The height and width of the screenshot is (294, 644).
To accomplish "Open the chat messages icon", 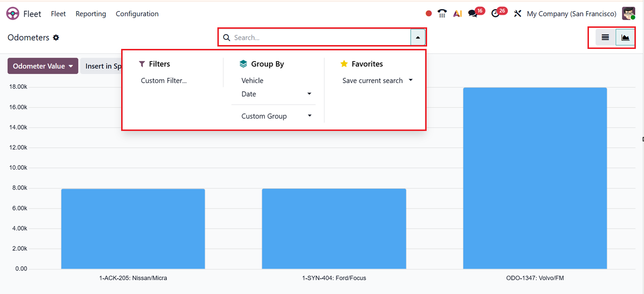I will (x=473, y=14).
